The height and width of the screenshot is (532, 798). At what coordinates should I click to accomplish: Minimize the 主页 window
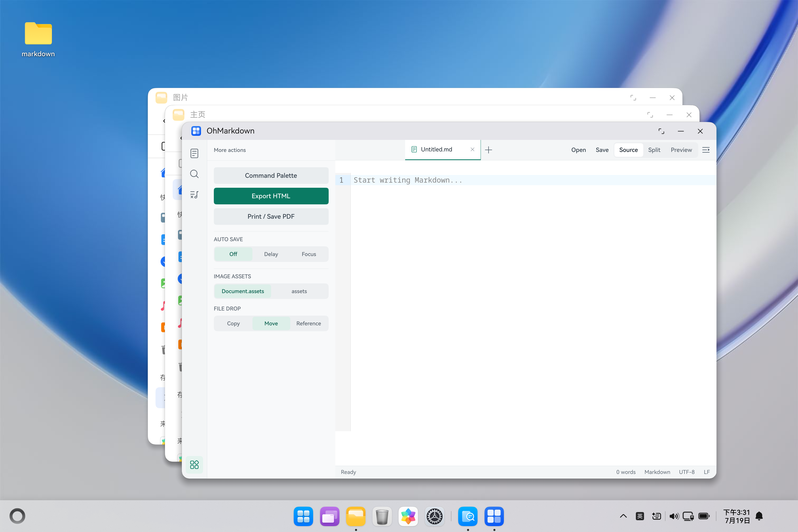pos(669,115)
